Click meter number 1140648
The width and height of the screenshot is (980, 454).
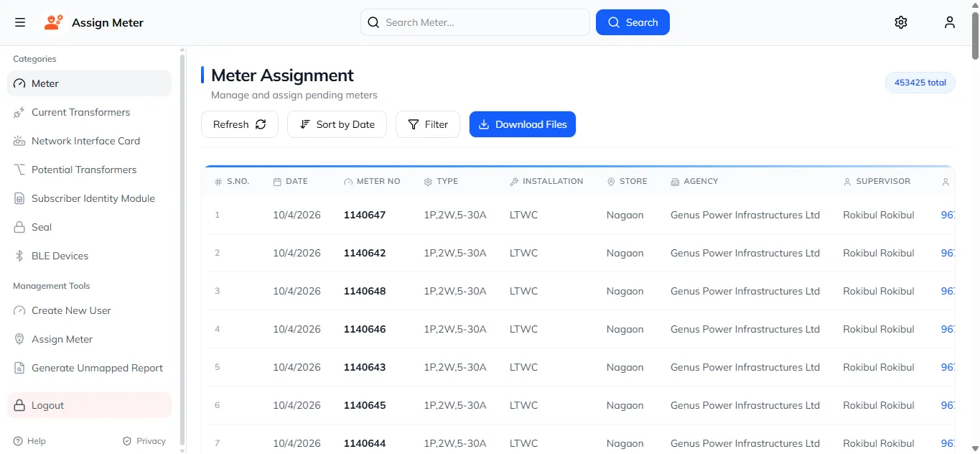(365, 291)
